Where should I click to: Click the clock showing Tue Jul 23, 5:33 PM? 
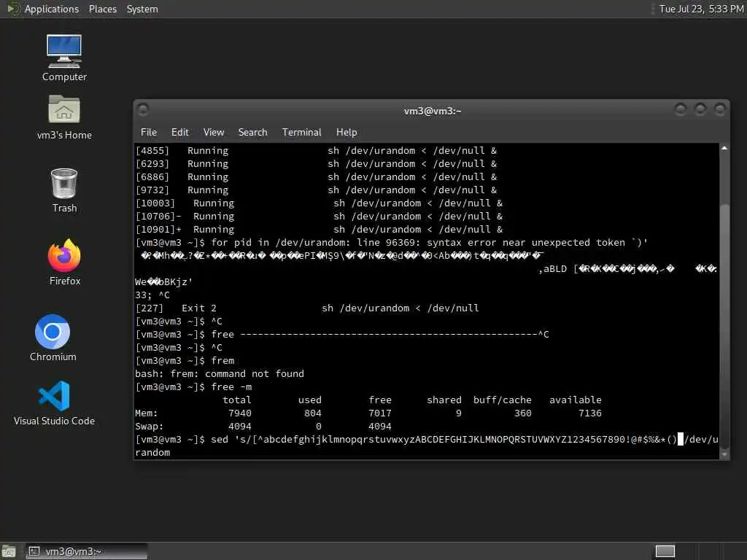click(x=701, y=9)
